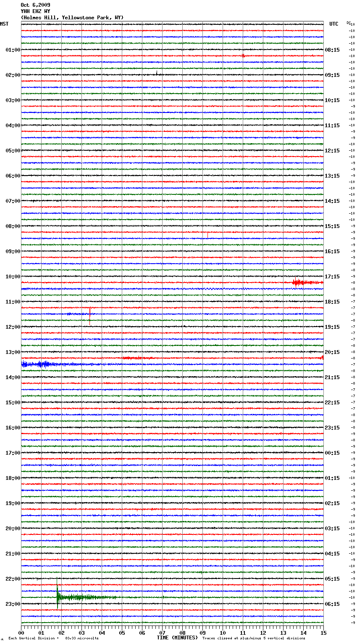Screen dimensions: 357x644
Task: Select the 23:00 MST row label
Action: pos(13,604)
